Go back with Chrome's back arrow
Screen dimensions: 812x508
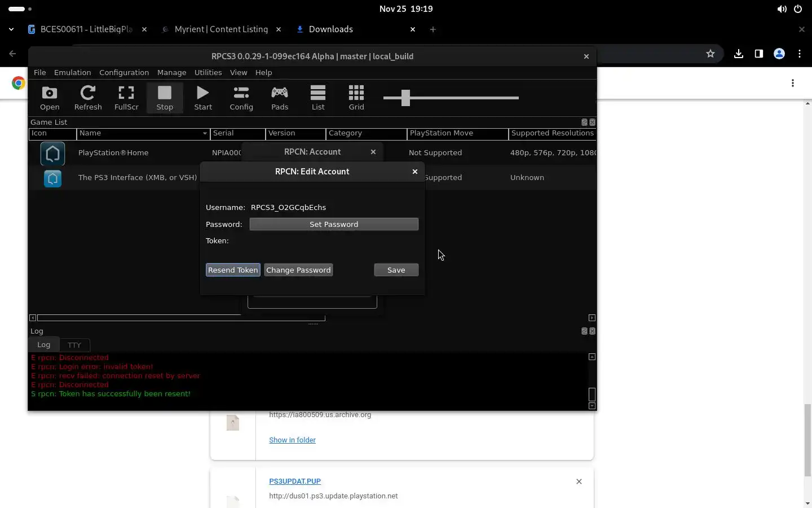coord(12,54)
